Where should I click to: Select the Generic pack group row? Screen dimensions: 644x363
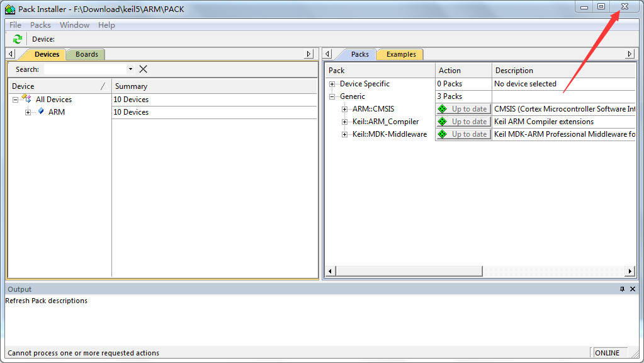(x=352, y=96)
